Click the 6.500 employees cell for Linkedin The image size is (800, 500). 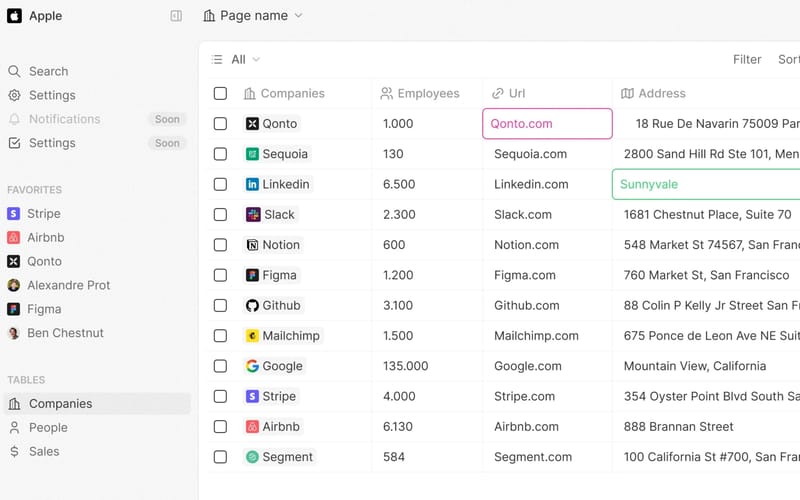(427, 184)
